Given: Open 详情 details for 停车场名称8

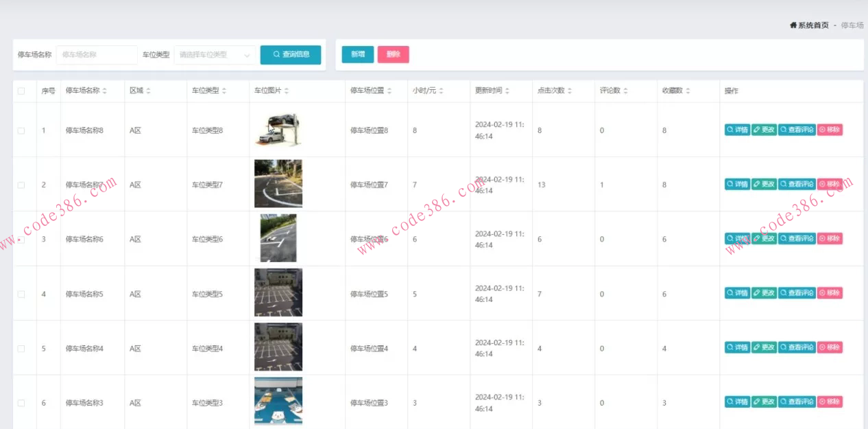Looking at the screenshot, I should tap(737, 130).
